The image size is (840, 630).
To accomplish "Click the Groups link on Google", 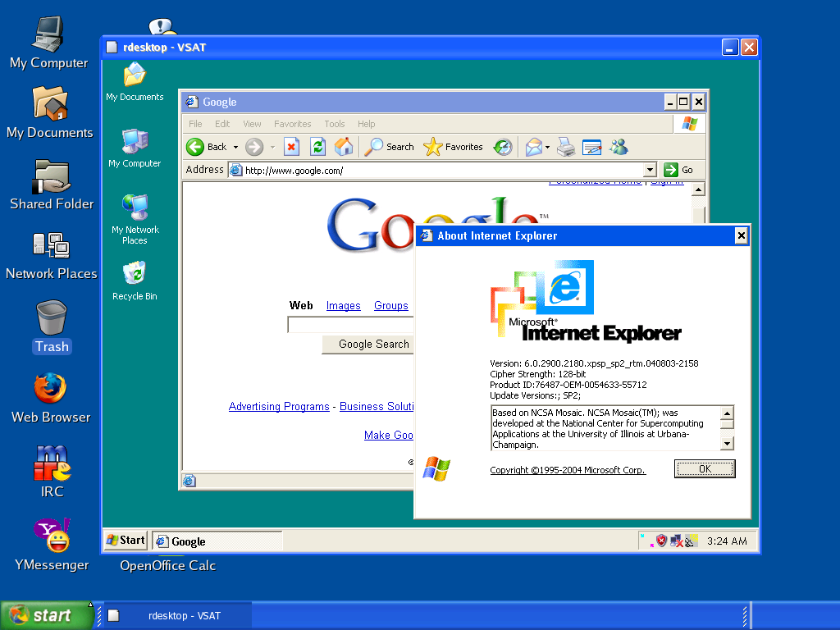I will pos(391,305).
